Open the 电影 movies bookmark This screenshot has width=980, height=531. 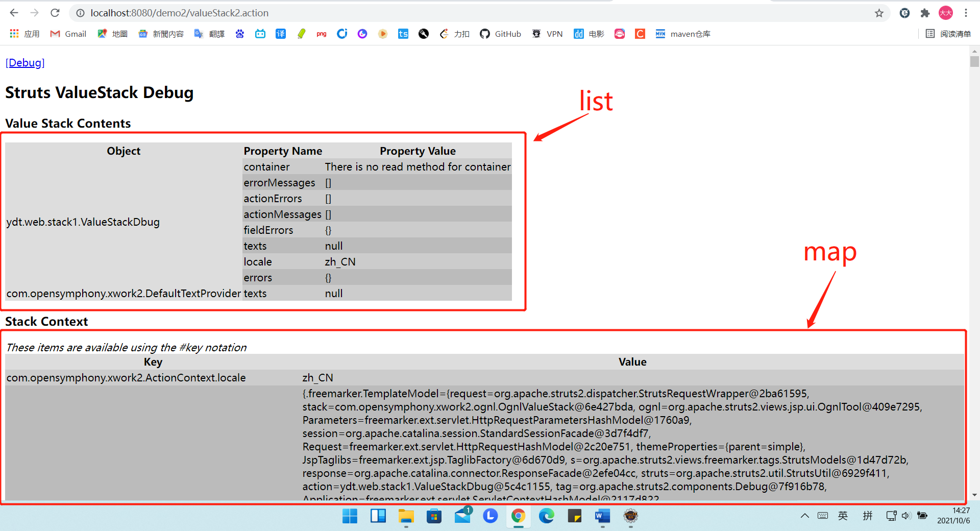tap(589, 34)
